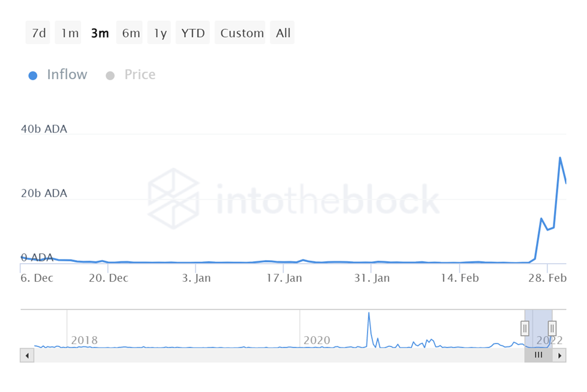587x392 pixels.
Task: Click the inflow peak near 28. Feb
Action: click(x=560, y=158)
